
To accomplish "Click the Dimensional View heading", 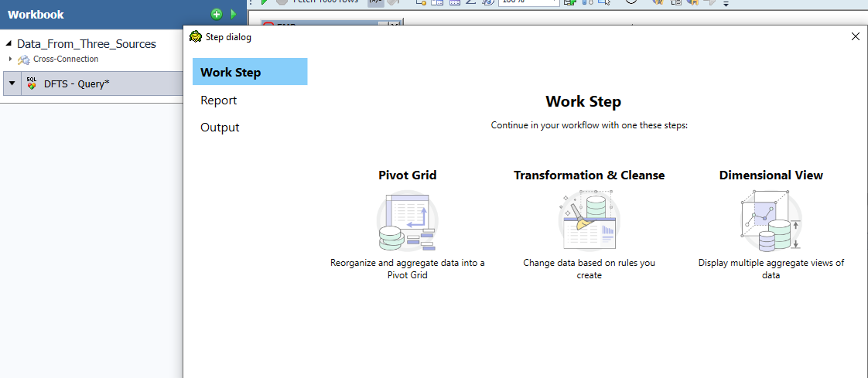I will (771, 175).
